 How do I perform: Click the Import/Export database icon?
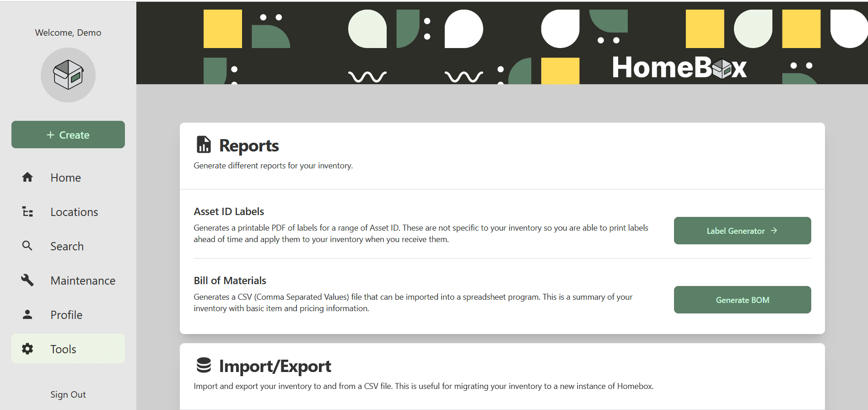[204, 365]
